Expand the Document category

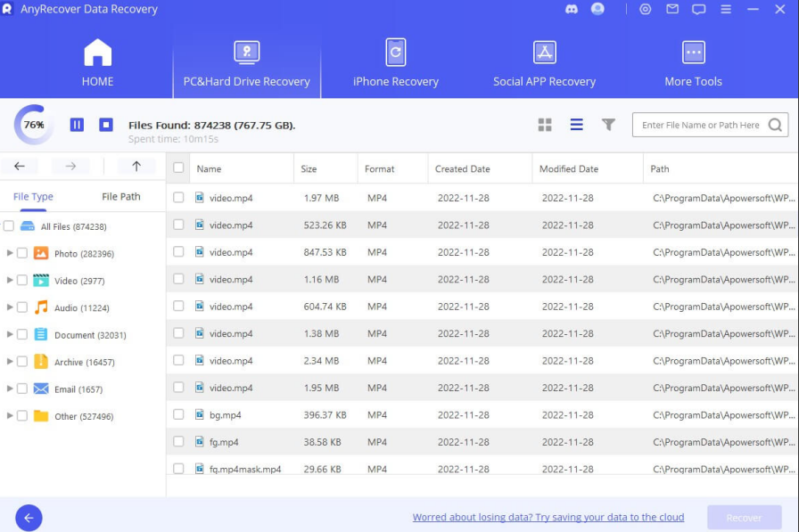point(9,334)
